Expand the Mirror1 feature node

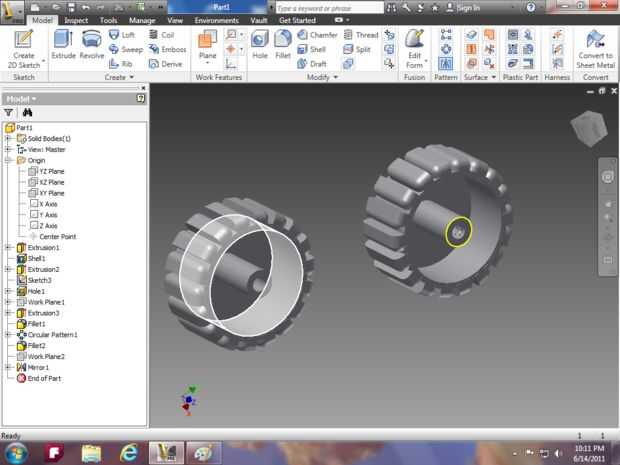[x=8, y=367]
